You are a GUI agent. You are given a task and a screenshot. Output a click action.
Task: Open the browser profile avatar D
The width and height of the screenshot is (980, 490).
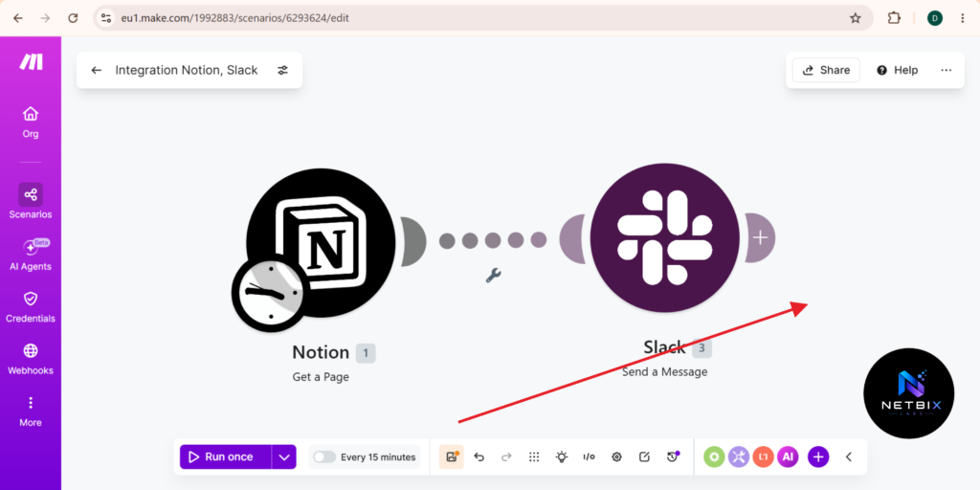click(934, 18)
